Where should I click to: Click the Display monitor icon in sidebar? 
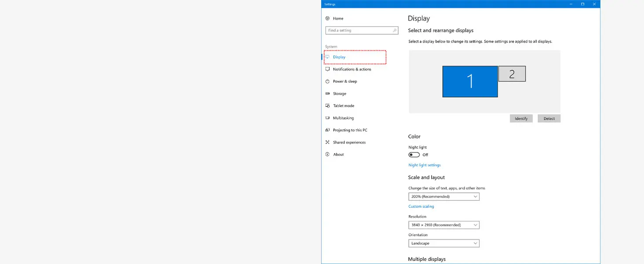(327, 57)
